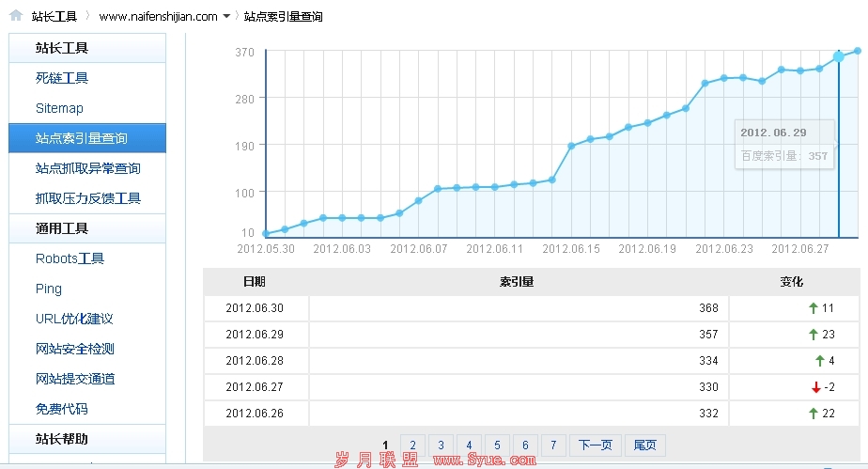868x469 pixels.
Task: Click green up arrow beside 11
Action: 814,308
